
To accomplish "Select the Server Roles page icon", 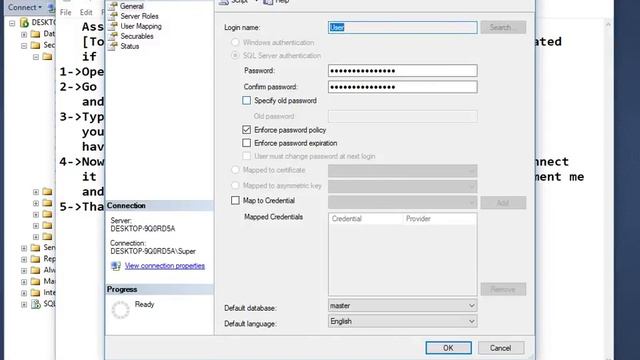I will (x=113, y=16).
